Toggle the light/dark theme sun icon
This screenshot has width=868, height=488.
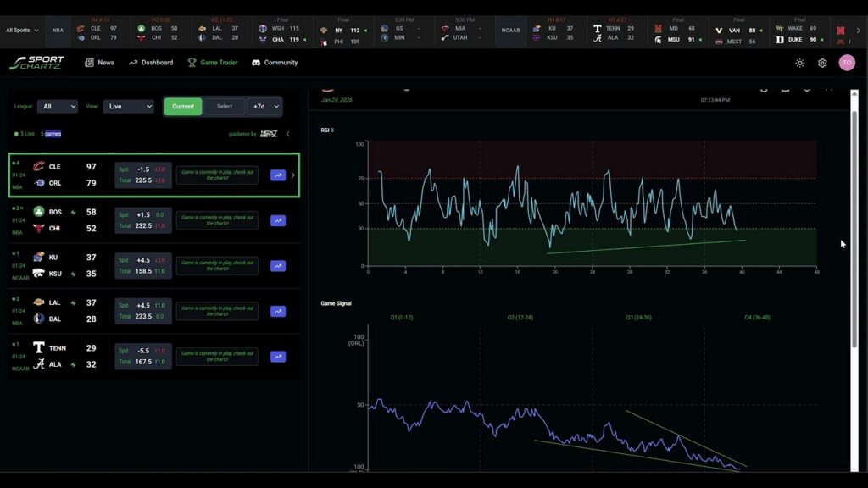coord(799,63)
